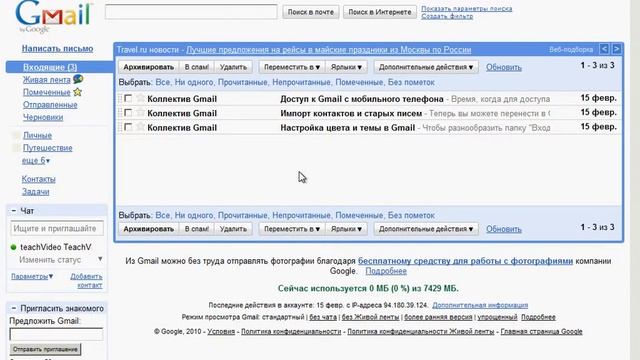Click top Удалить button
This screenshot has height=360, width=640.
[233, 67]
